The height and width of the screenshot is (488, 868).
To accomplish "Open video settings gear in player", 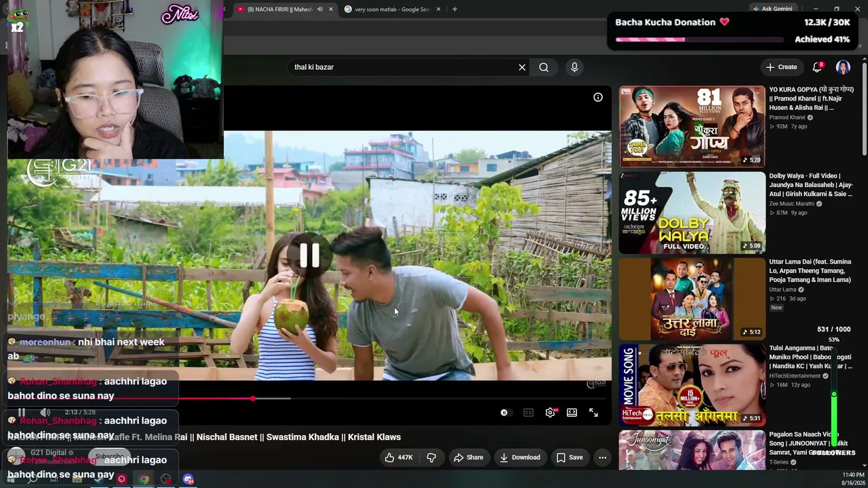I will (x=550, y=412).
